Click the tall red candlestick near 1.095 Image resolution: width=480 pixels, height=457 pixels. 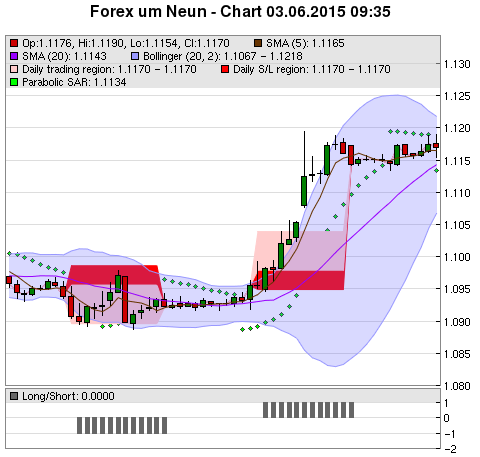125,299
